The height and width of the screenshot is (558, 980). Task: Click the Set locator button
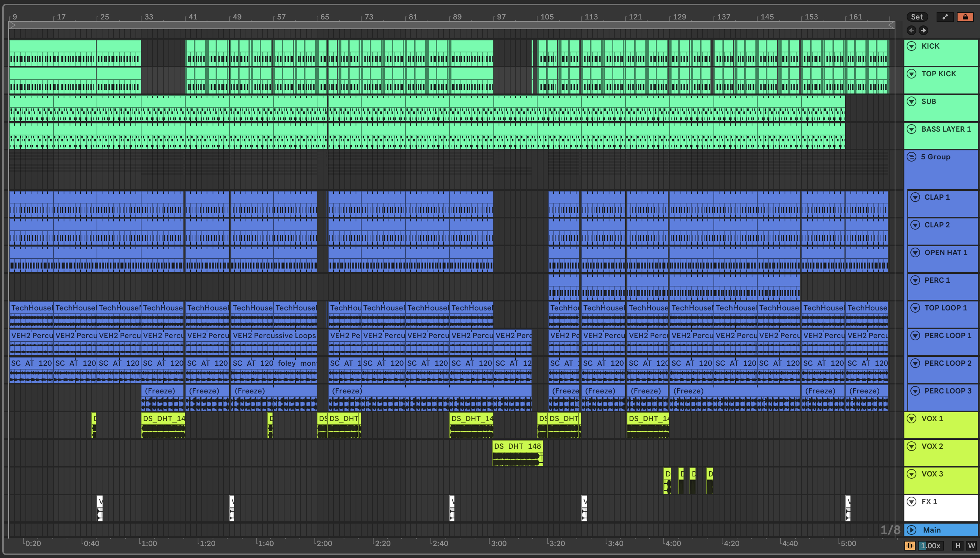(x=917, y=17)
